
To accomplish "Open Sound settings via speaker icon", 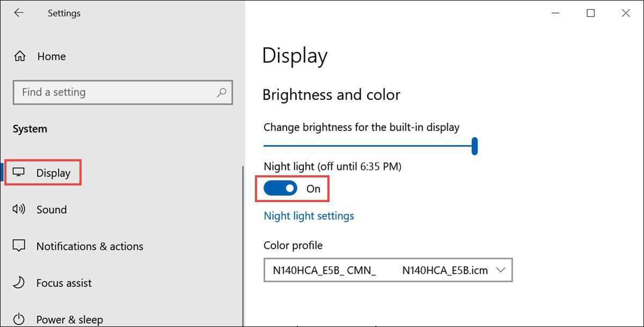I will tap(19, 209).
